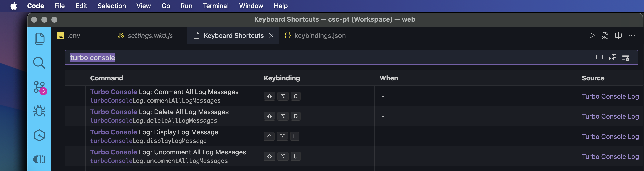Split the editor to the right

tap(618, 36)
